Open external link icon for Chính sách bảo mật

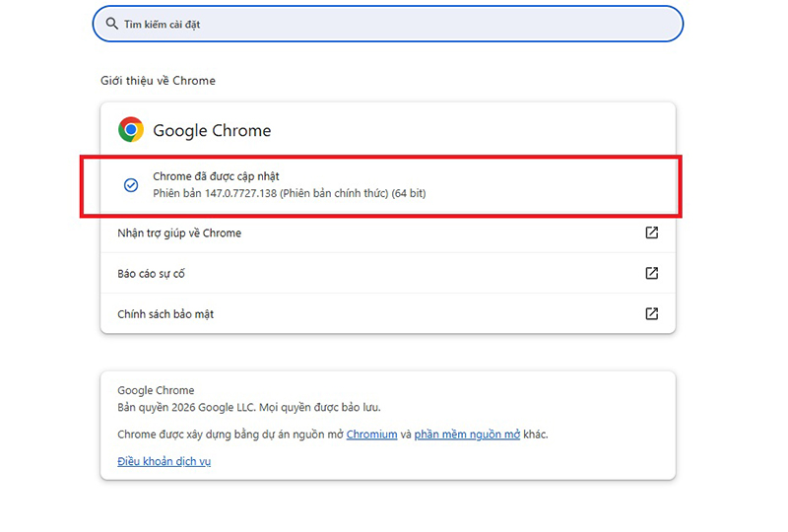[x=651, y=313]
